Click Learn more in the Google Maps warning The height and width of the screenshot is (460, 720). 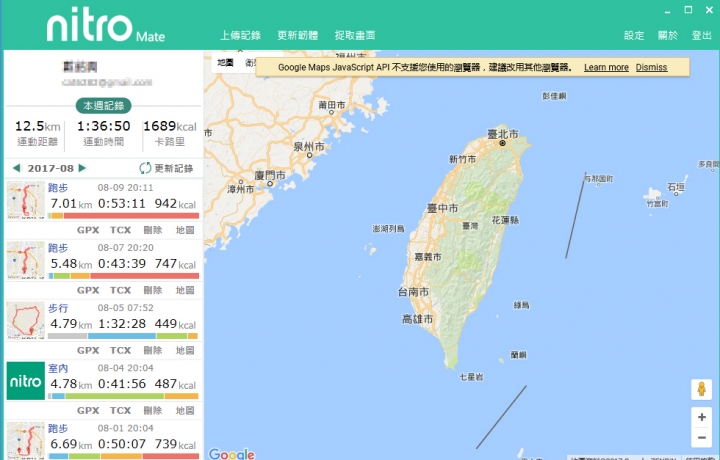pos(606,67)
